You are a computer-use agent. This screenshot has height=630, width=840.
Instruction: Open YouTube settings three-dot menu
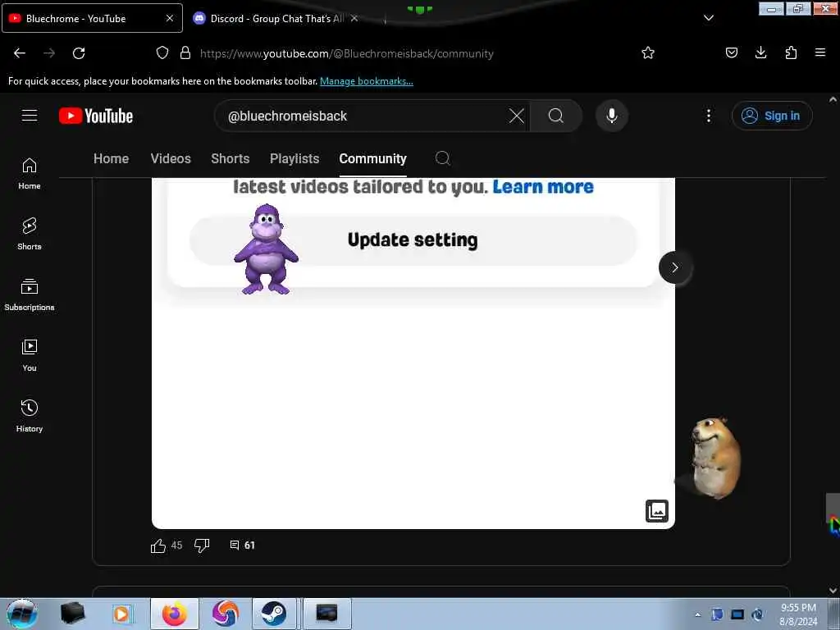[x=708, y=116]
